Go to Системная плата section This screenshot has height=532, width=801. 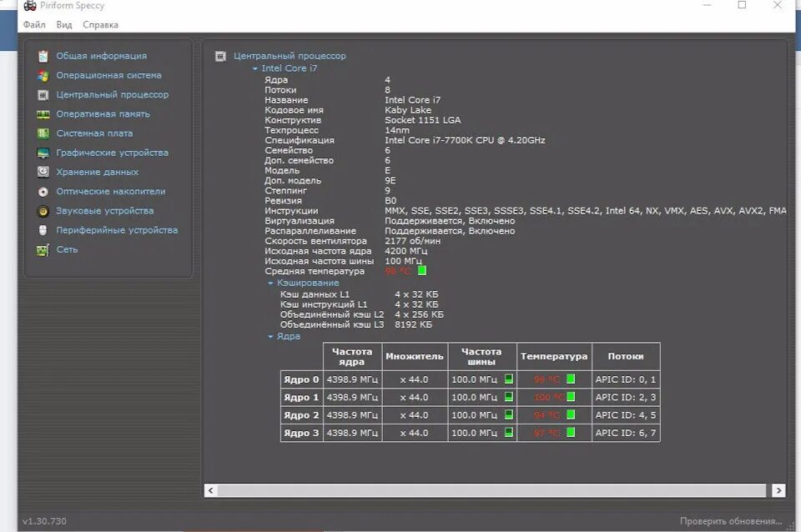94,133
